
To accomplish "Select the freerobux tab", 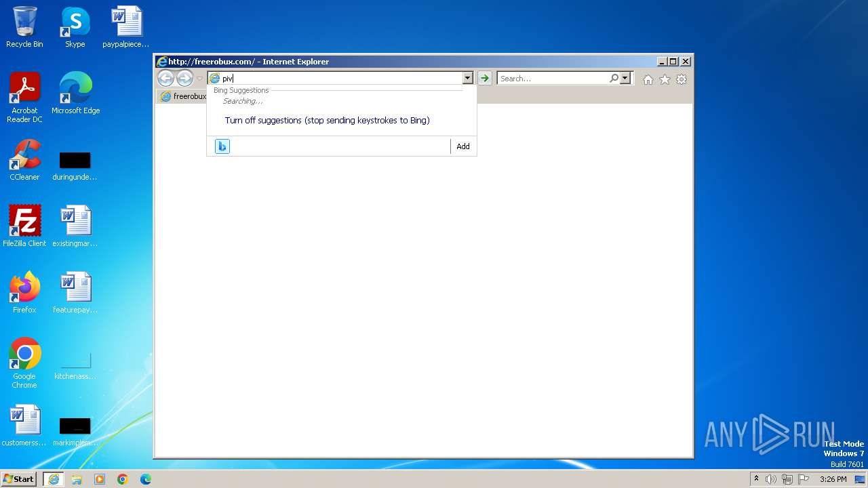I will [x=182, y=96].
